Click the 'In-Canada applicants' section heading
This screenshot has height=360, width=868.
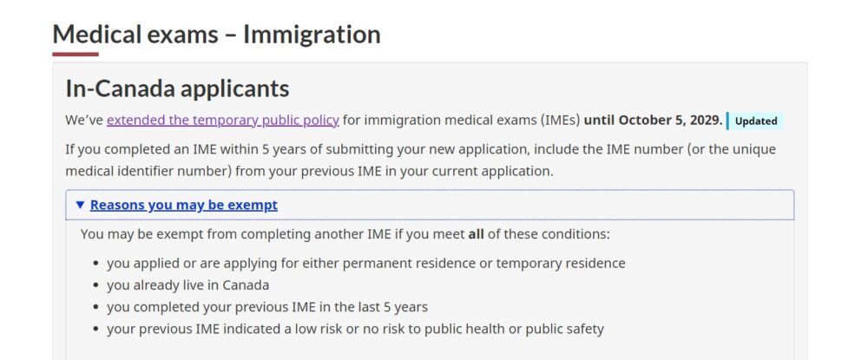point(177,88)
